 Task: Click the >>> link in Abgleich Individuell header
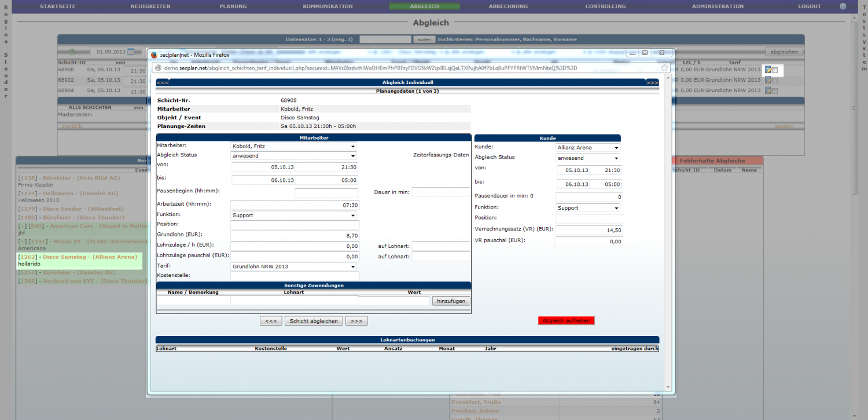point(652,83)
